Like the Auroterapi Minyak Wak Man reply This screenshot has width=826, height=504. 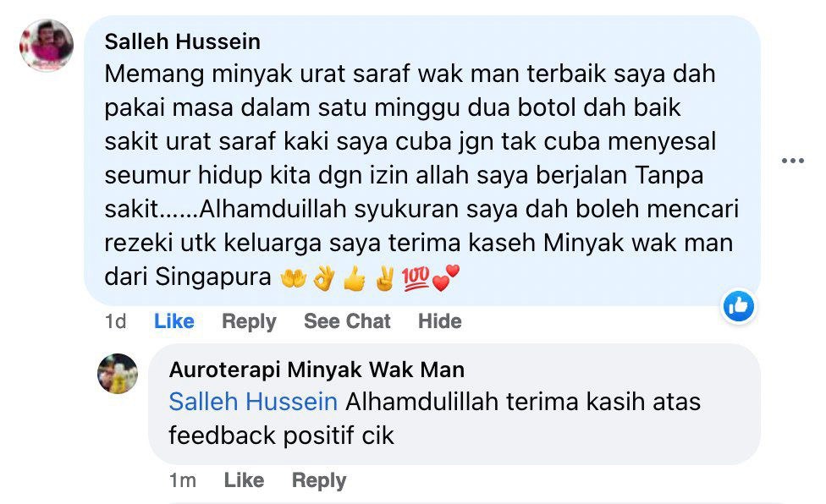tap(244, 479)
